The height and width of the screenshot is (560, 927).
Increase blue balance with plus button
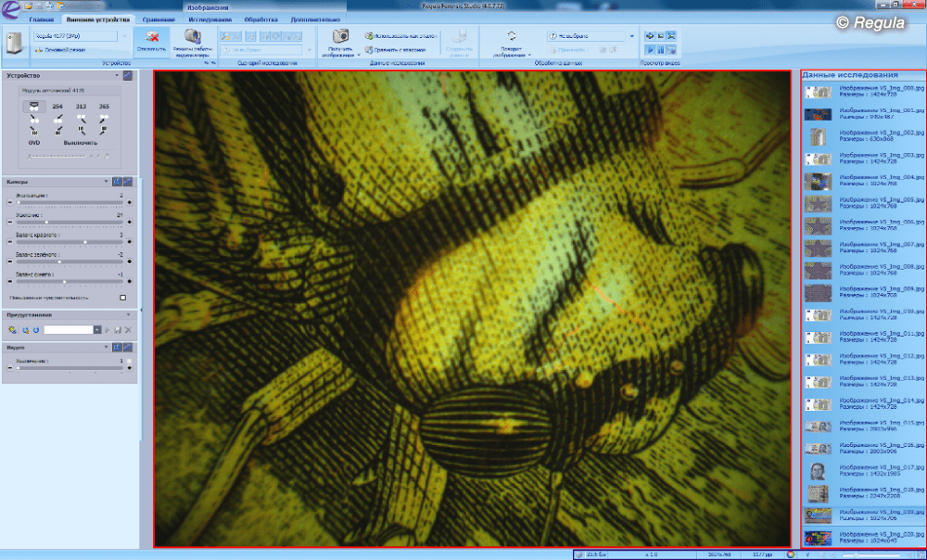(130, 282)
